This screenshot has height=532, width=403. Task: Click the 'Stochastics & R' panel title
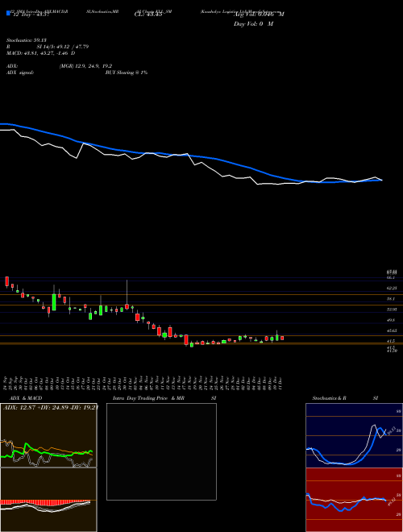point(329,398)
